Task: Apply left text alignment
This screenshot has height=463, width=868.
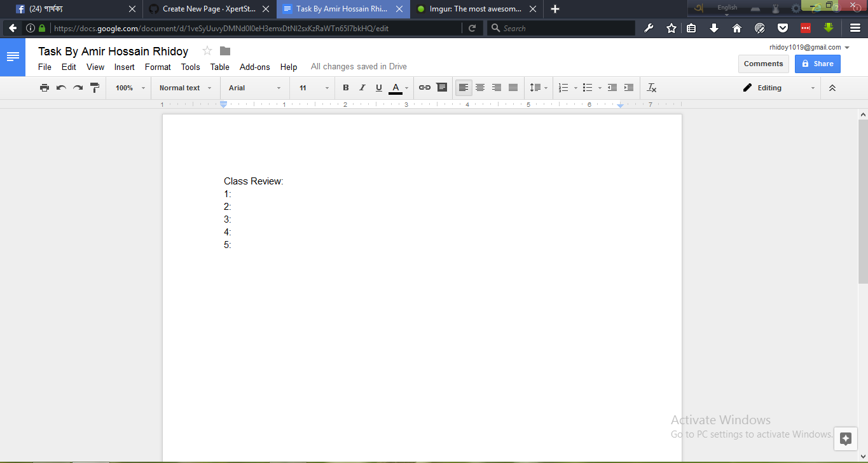Action: (464, 88)
